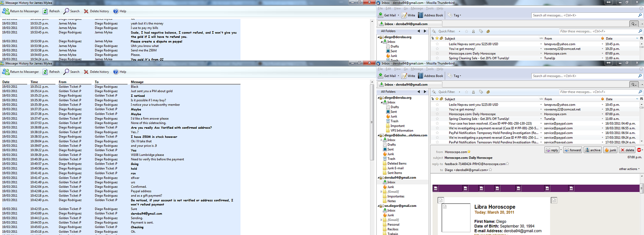Collapse the deroba94@gmail.com account tree
This screenshot has width=644, height=235.
(x=379, y=178)
